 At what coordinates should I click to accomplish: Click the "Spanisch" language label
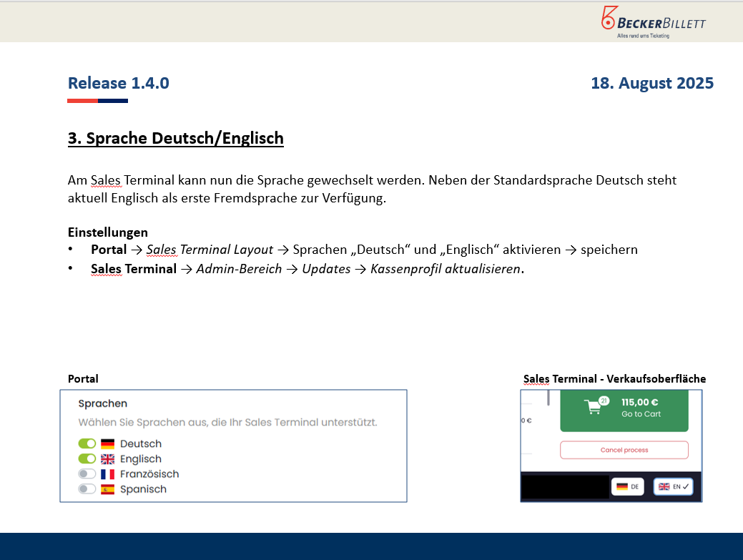click(144, 489)
